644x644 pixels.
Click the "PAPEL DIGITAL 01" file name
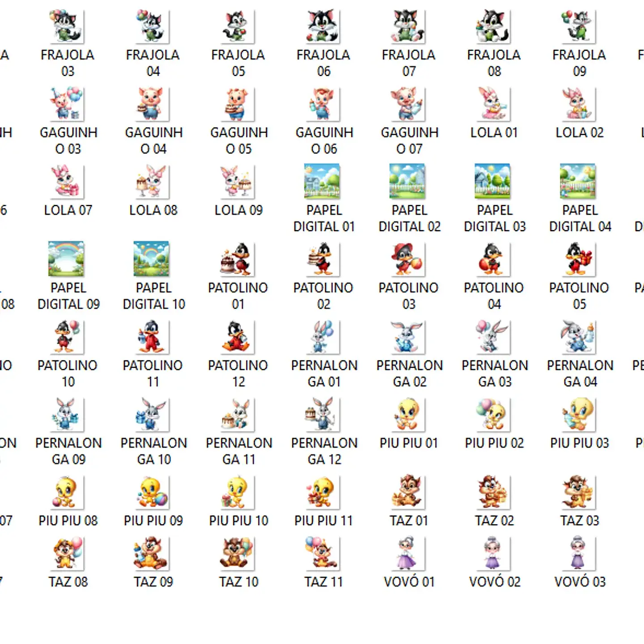pos(324,218)
